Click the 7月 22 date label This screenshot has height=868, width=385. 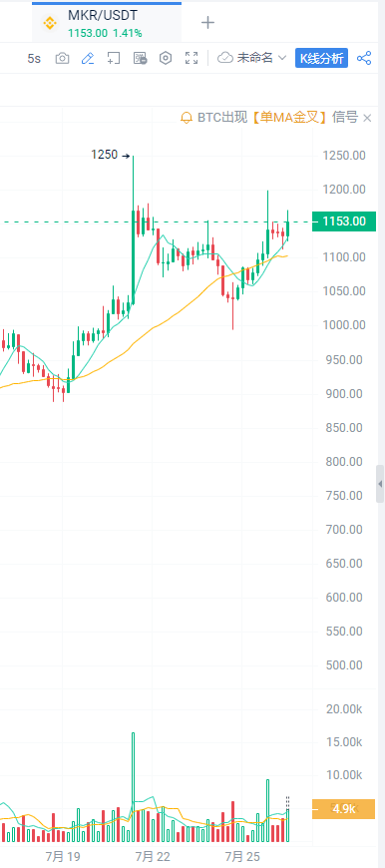(153, 857)
